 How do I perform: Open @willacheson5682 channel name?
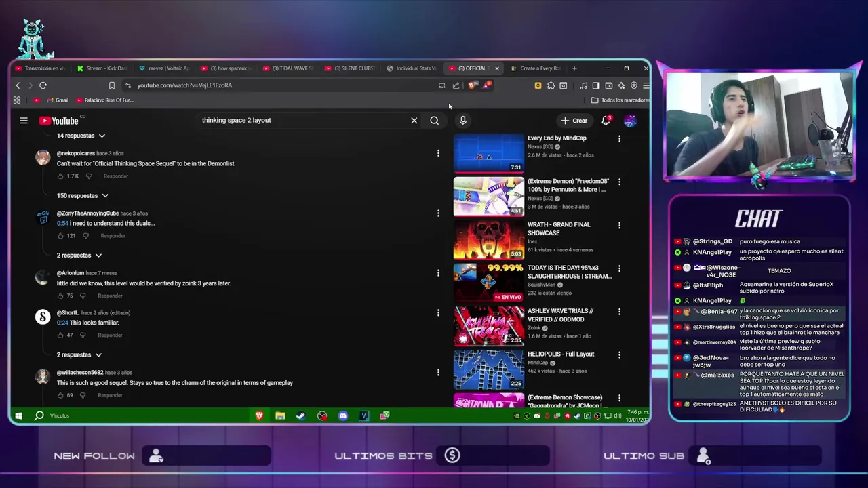[x=80, y=373]
